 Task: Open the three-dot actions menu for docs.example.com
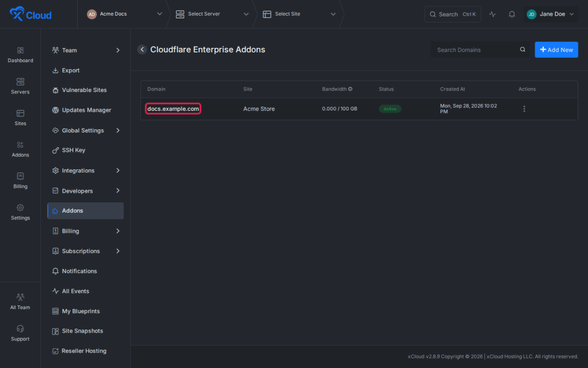tap(524, 109)
